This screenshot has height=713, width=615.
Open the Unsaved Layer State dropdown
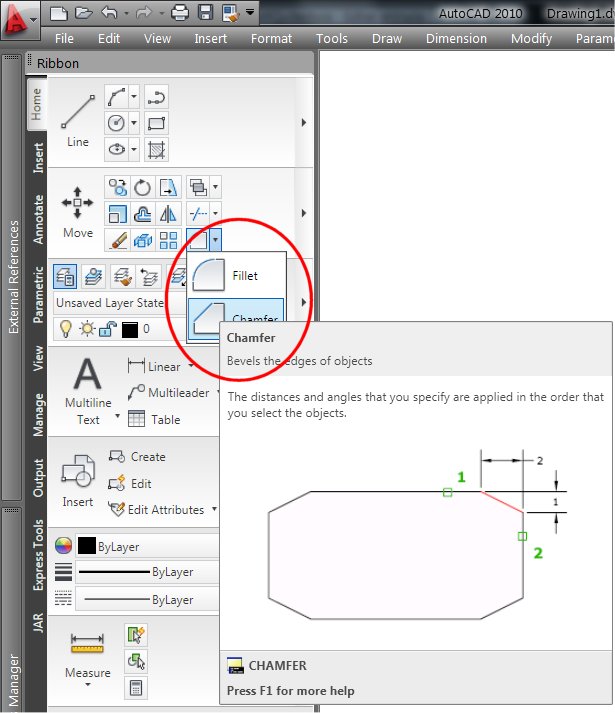[x=120, y=303]
